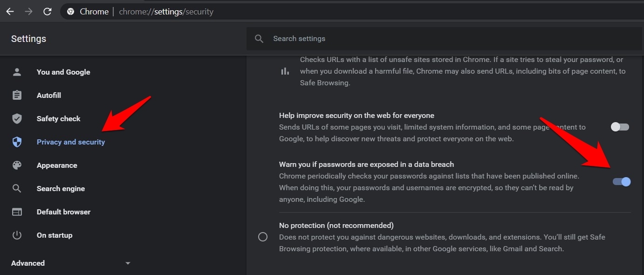The height and width of the screenshot is (275, 644).
Task: Expand the Advanced settings section arrow
Action: pos(128,263)
